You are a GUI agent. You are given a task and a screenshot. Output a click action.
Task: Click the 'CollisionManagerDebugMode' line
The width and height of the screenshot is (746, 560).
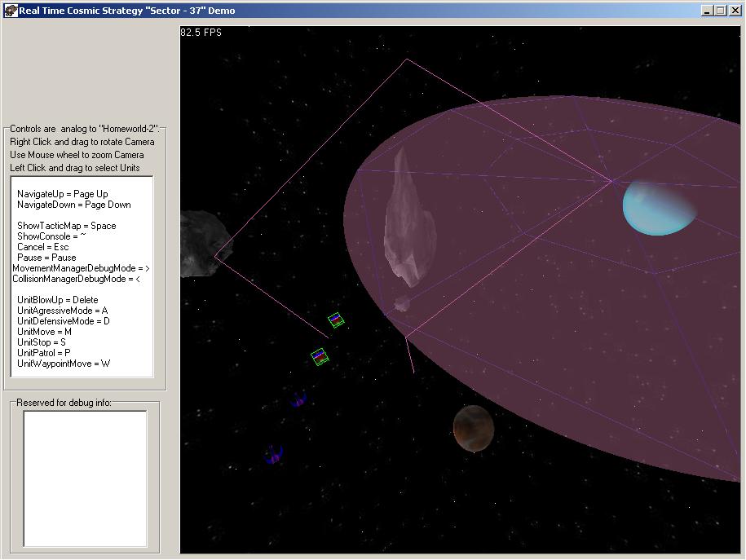(76, 279)
